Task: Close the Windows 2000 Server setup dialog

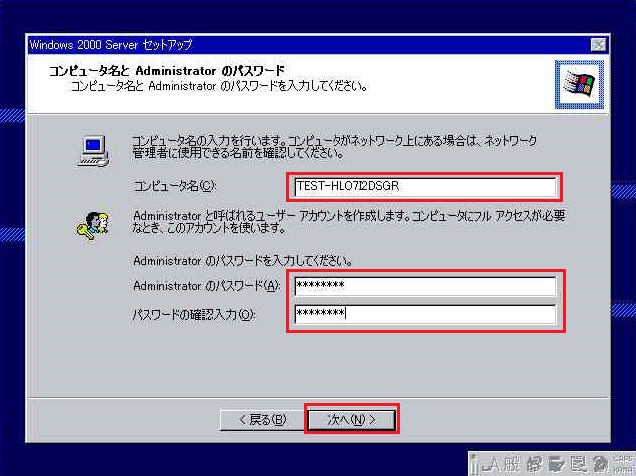Action: (598, 45)
